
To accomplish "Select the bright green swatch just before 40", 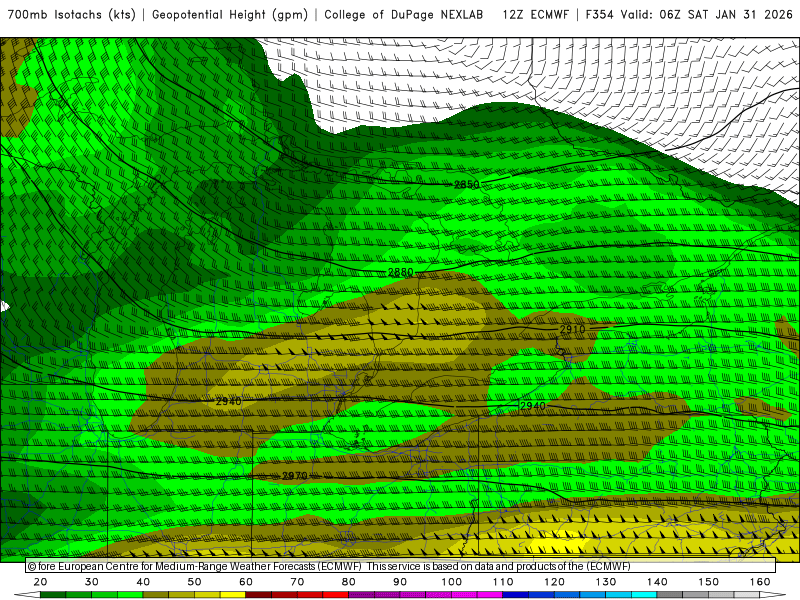I will click(x=130, y=595).
